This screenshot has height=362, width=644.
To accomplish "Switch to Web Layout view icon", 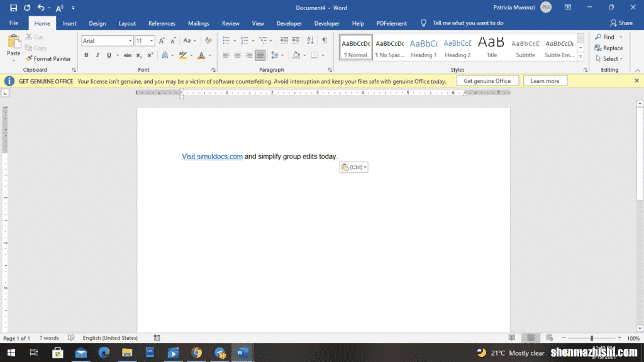I will click(549, 337).
